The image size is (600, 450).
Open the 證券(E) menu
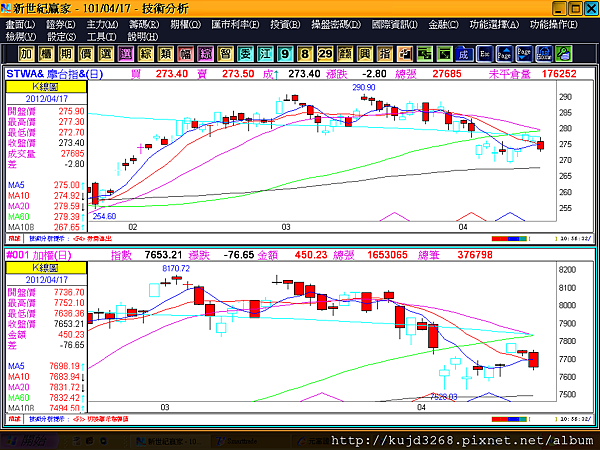(61, 25)
